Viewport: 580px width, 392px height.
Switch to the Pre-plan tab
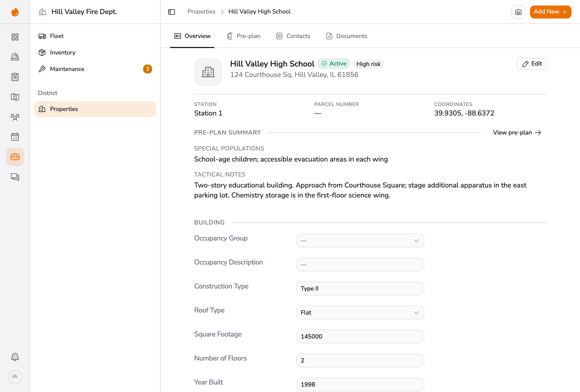[x=244, y=36]
